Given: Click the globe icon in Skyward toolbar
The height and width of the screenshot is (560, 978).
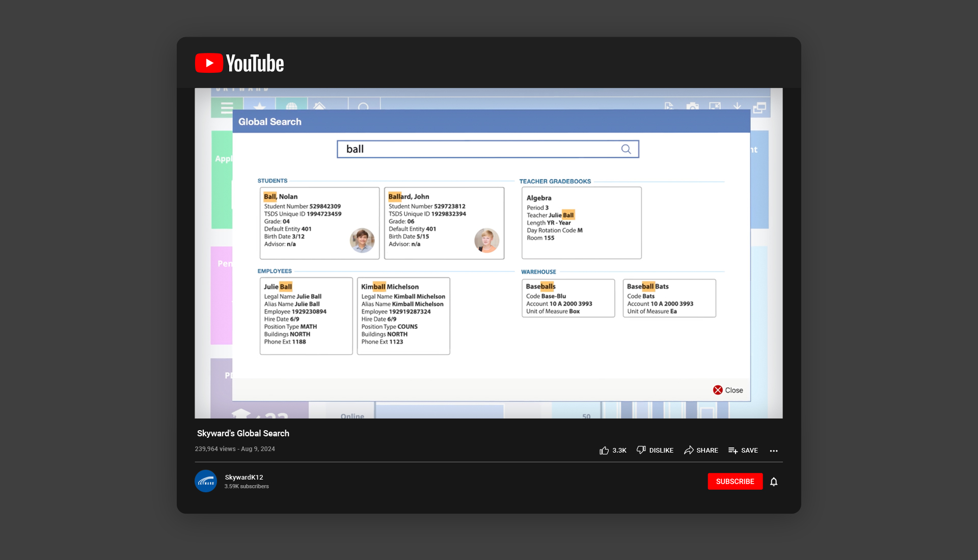Looking at the screenshot, I should coord(291,106).
